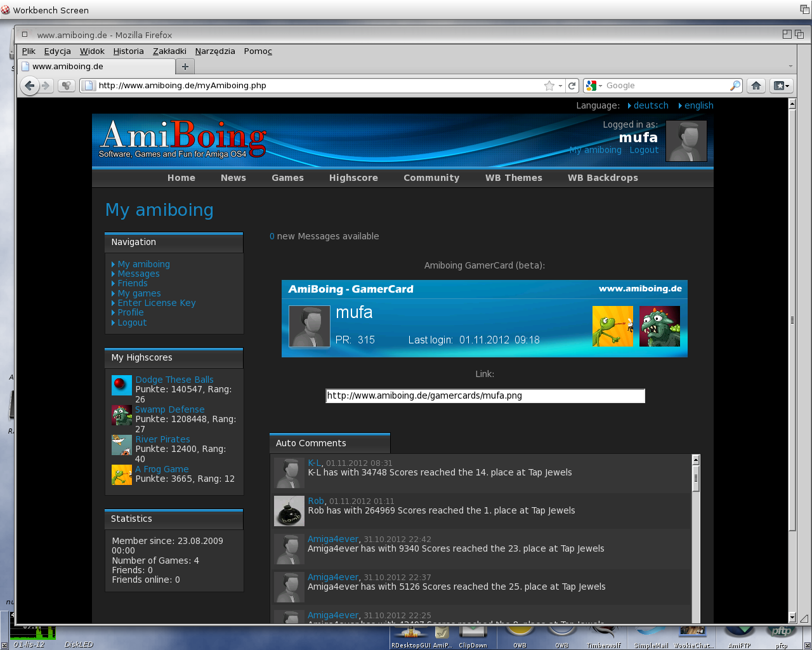Open WookieChat from the dock
This screenshot has height=650, width=812.
click(x=692, y=637)
